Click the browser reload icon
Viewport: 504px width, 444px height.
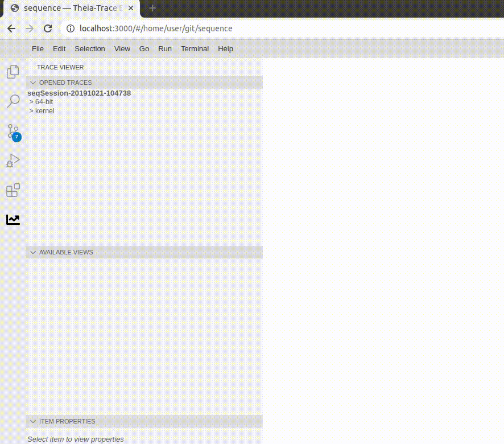click(x=48, y=28)
